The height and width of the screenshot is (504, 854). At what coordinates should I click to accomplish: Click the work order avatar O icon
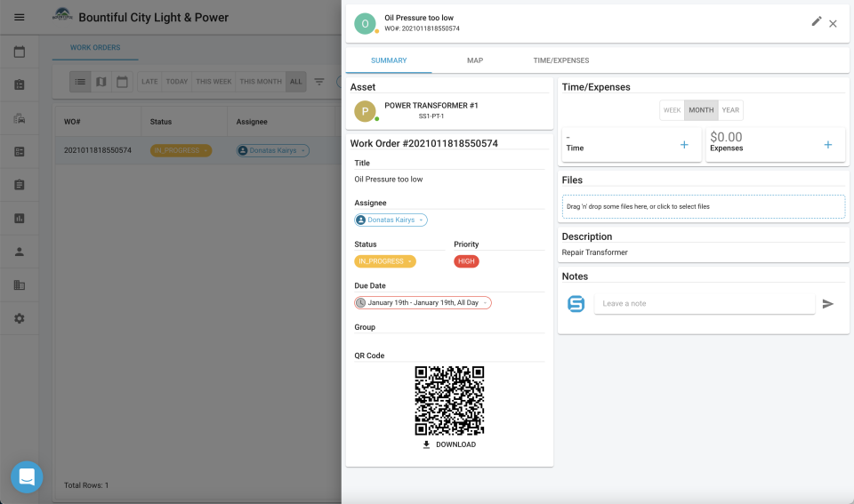pyautogui.click(x=365, y=23)
